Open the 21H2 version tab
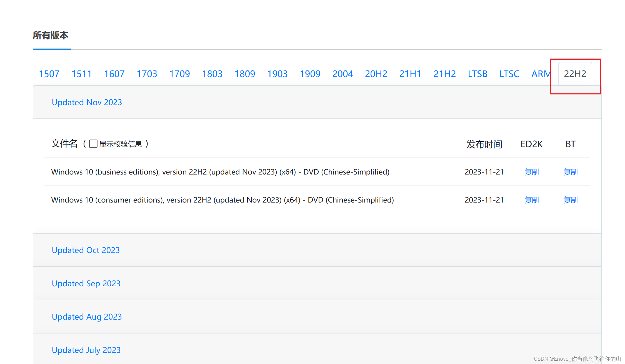The width and height of the screenshot is (625, 364). pos(444,74)
